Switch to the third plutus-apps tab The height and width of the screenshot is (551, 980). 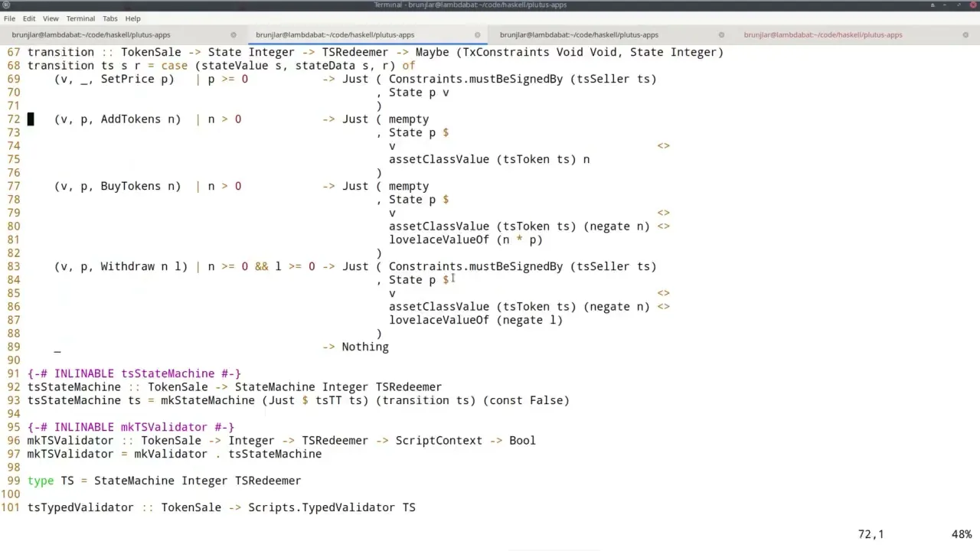click(579, 34)
